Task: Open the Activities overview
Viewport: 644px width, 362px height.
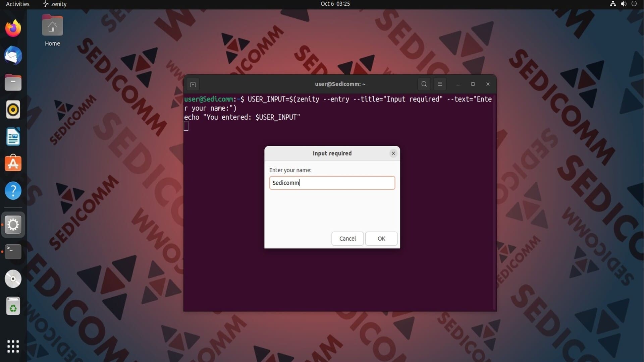Action: 17,4
